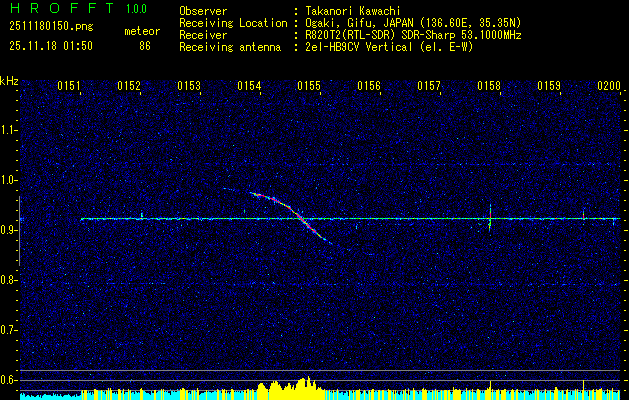Click the 0200 time marker
This screenshot has height=400, width=629.
(609, 86)
